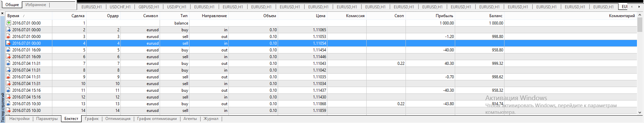Viewport: 644px width, 123px height.
Task: Sort by the Ордер column header
Action: tap(103, 16)
